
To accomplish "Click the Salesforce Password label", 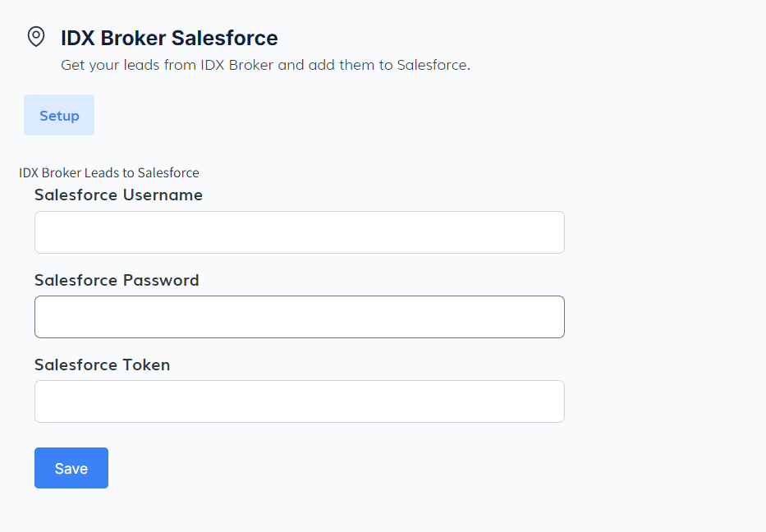I will pyautogui.click(x=117, y=280).
